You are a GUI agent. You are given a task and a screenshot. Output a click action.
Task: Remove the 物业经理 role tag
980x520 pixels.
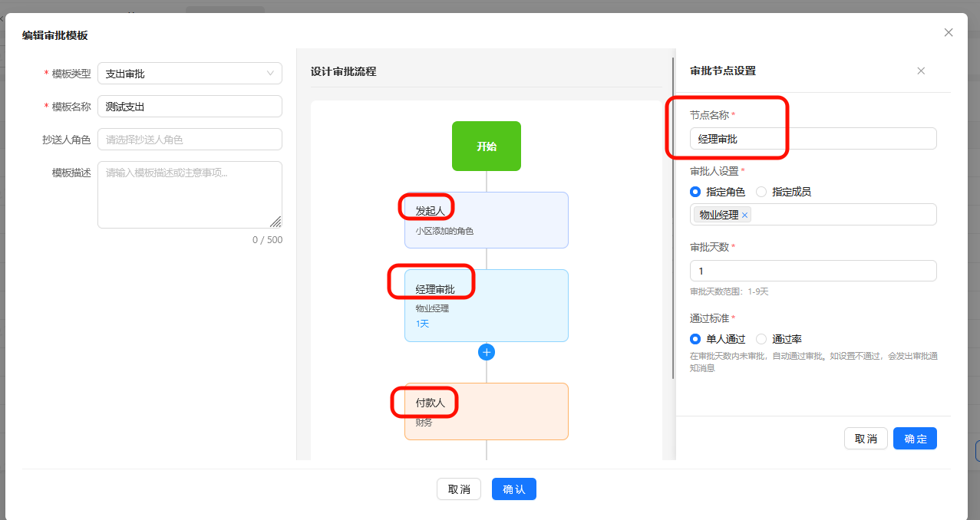pos(744,216)
